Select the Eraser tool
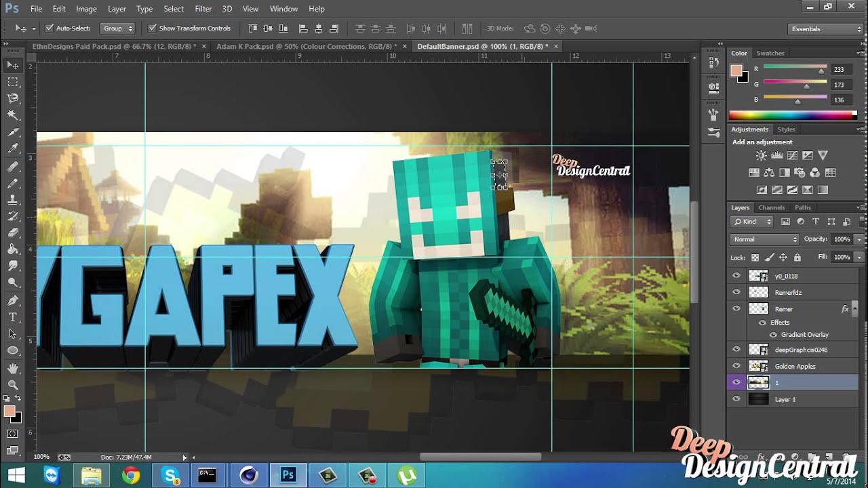This screenshot has width=868, height=488. pyautogui.click(x=12, y=233)
